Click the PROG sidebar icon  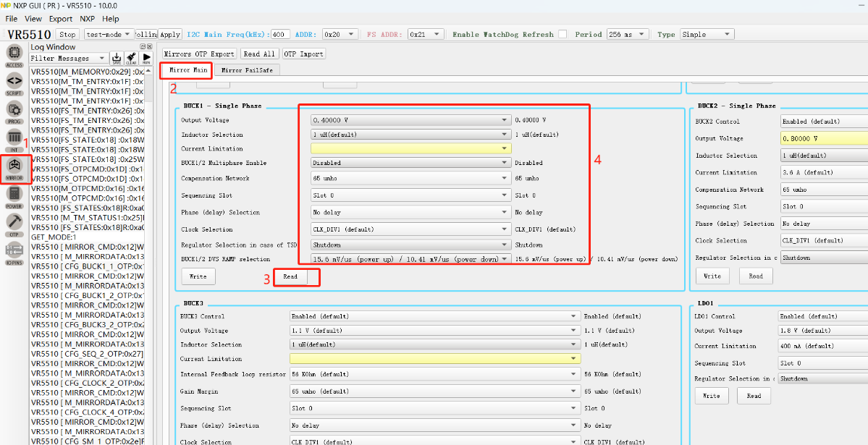point(14,111)
